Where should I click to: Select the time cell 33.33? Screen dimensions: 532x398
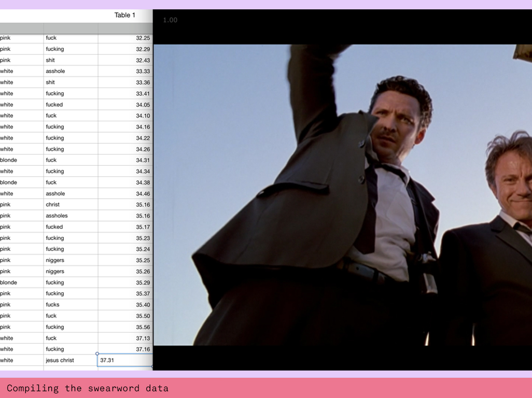coord(125,71)
